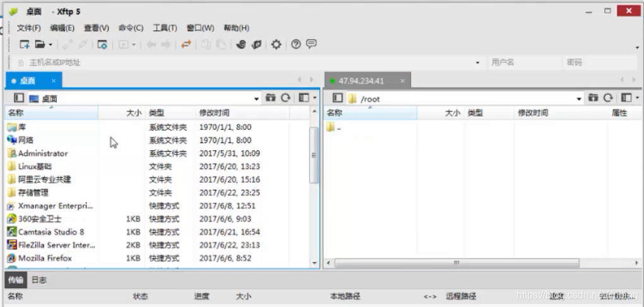Switch to the 日志 tab
The width and height of the screenshot is (644, 307).
[x=39, y=280]
